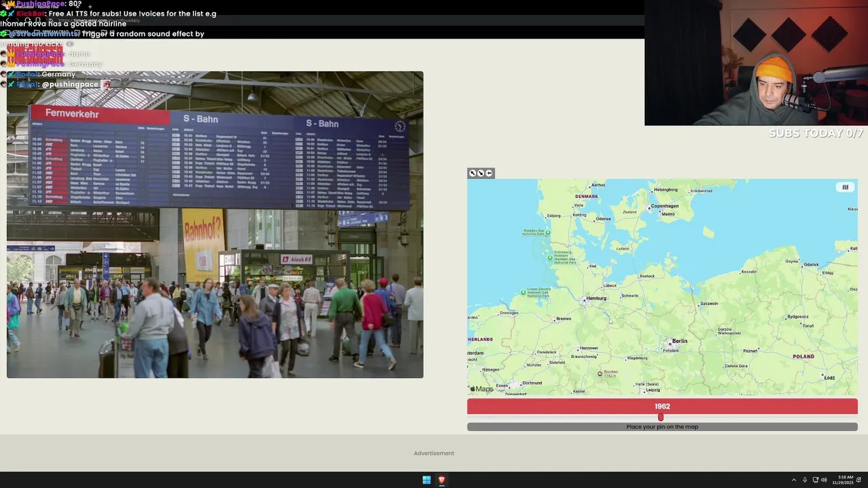The image size is (868, 488).
Task: Click the @StreamElements username in chat
Action: [43, 34]
